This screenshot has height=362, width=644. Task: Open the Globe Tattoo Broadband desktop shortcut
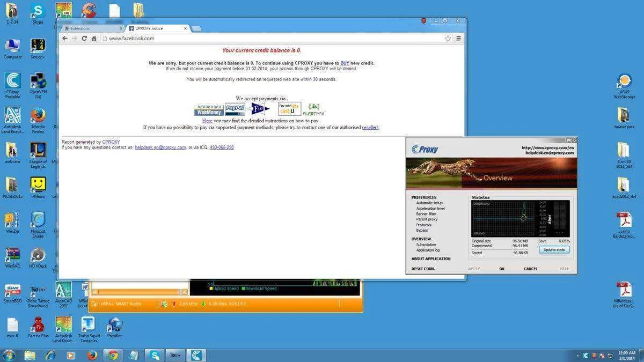(38, 295)
